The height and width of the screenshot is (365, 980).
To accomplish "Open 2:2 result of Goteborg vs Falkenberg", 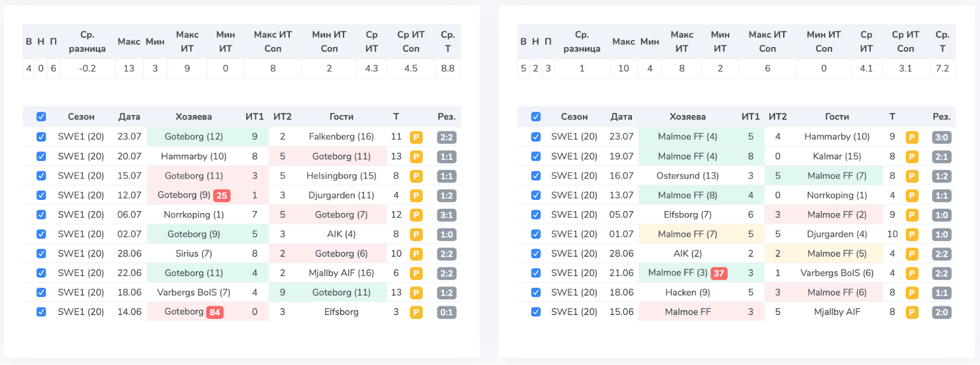I will click(447, 137).
